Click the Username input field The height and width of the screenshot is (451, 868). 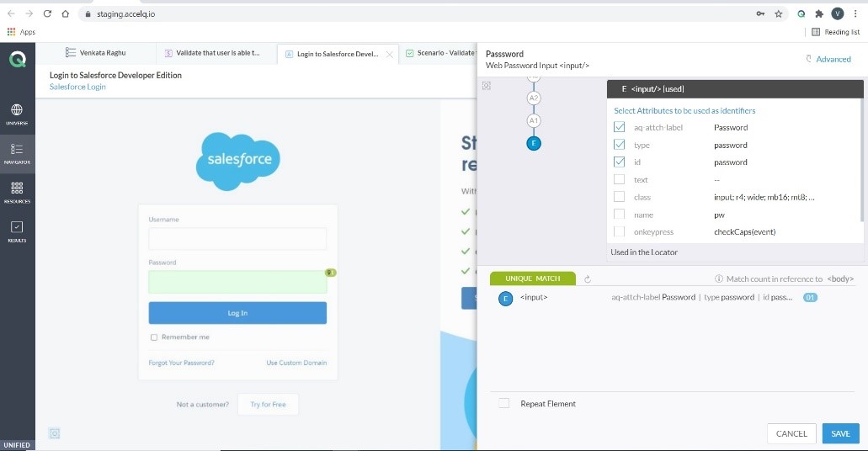pyautogui.click(x=237, y=238)
